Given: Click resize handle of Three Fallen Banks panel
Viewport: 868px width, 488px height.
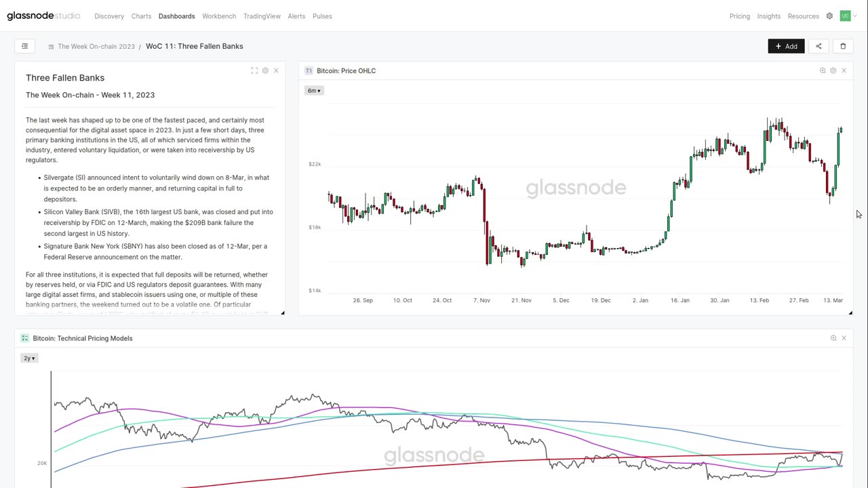Looking at the screenshot, I should click(x=283, y=312).
